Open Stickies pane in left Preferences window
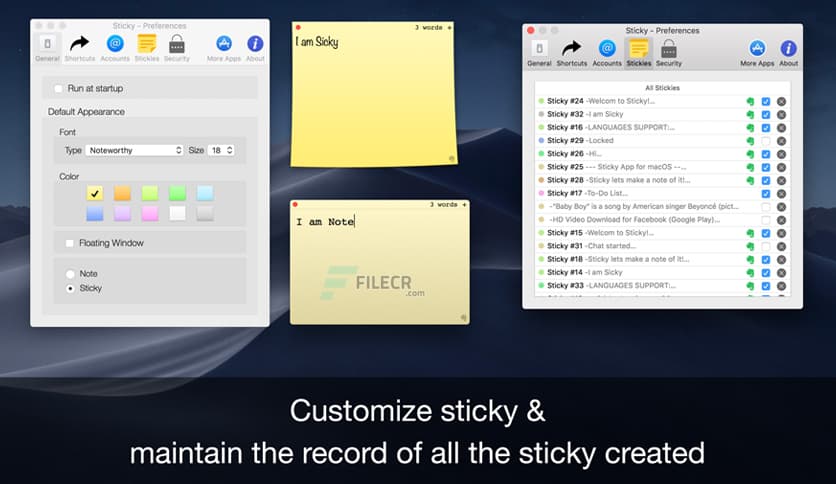 [x=147, y=48]
